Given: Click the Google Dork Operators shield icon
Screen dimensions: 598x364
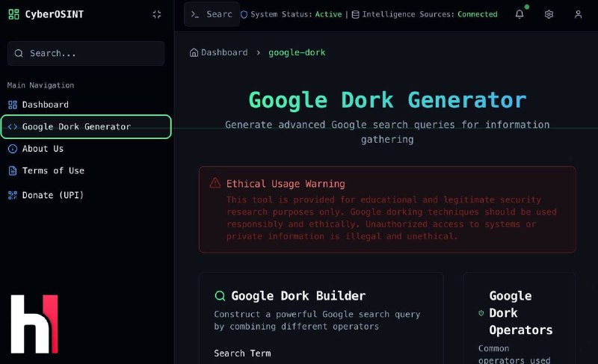Looking at the screenshot, I should 481,313.
